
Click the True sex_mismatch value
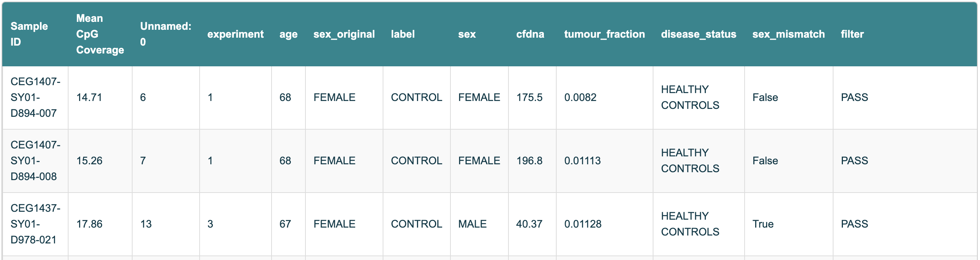click(763, 224)
